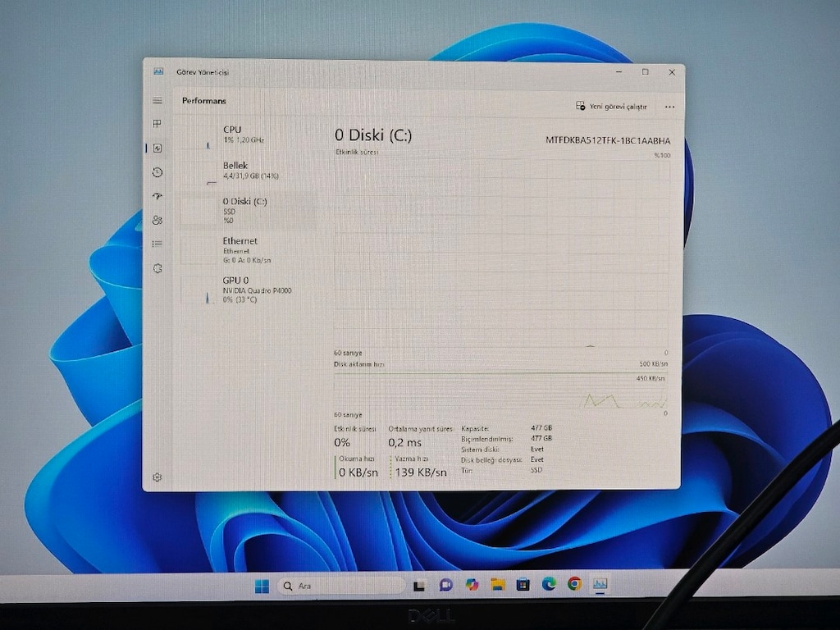Click the '0 KB/sn' read speed value
This screenshot has height=630, width=840.
358,472
